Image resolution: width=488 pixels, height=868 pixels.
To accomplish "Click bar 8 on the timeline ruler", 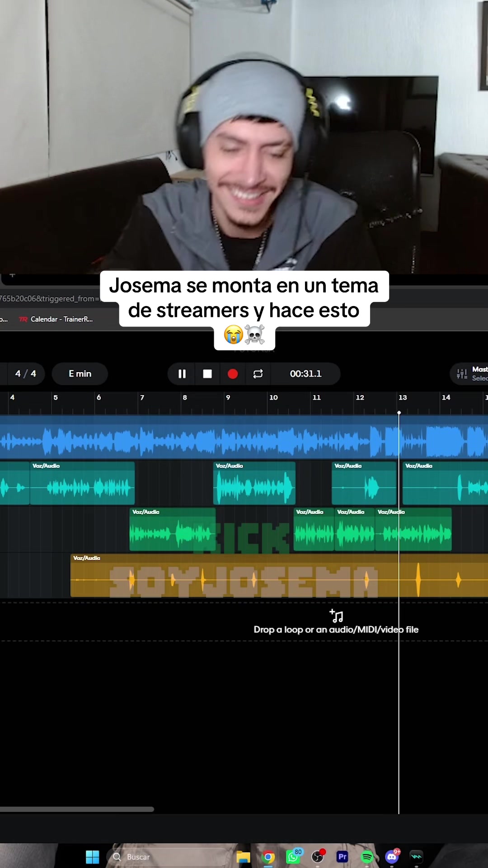I will pos(185,397).
